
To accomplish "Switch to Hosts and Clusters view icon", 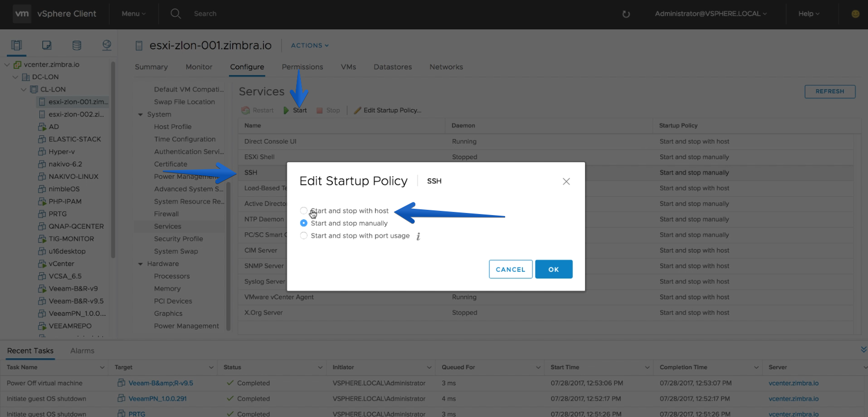I will [x=17, y=45].
